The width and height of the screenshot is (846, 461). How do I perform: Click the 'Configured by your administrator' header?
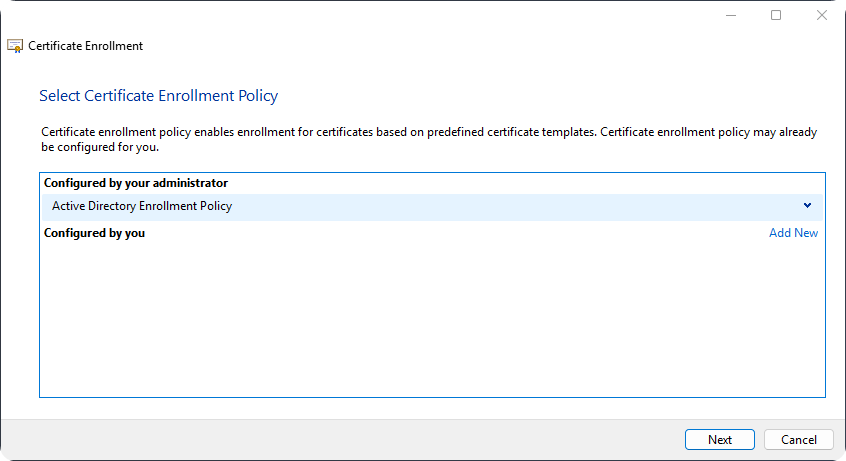tap(136, 184)
